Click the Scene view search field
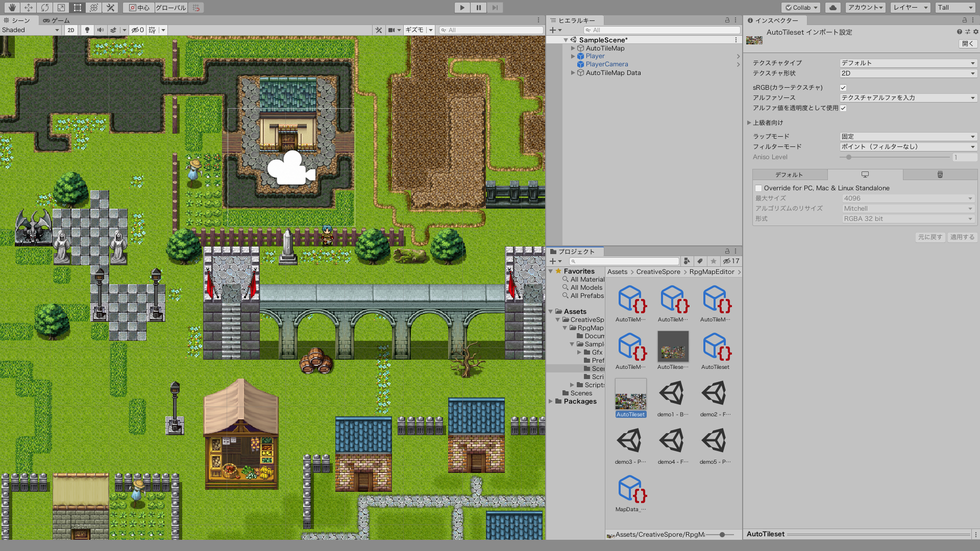This screenshot has width=980, height=551. click(491, 30)
